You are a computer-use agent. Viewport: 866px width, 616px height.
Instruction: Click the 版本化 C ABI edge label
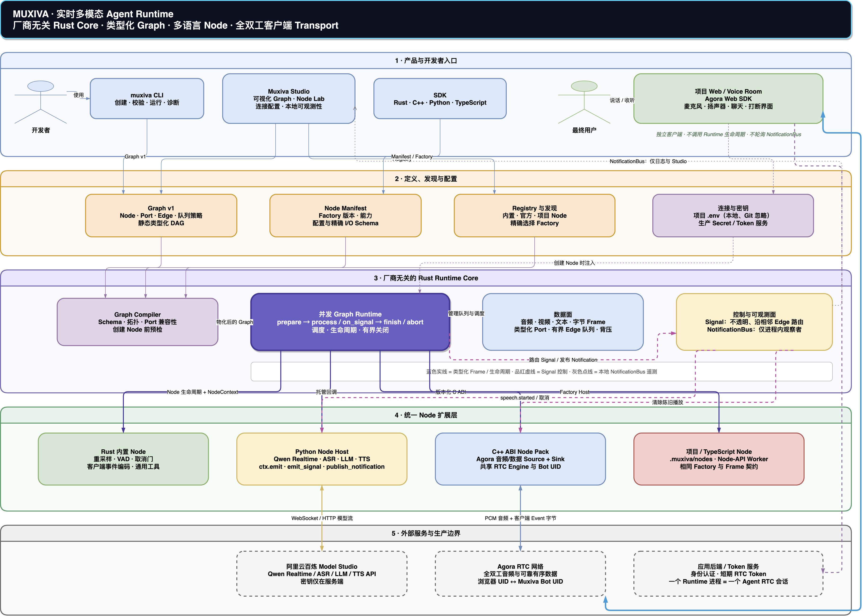(x=450, y=392)
